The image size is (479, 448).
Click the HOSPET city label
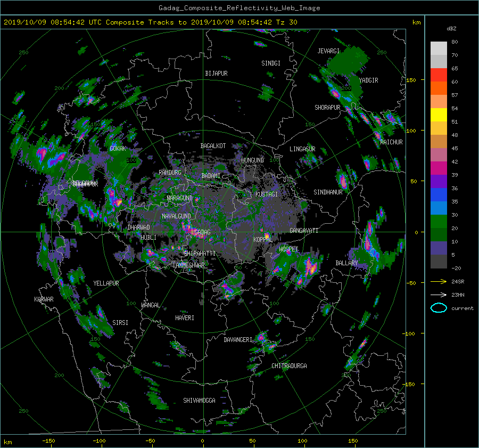tap(288, 249)
